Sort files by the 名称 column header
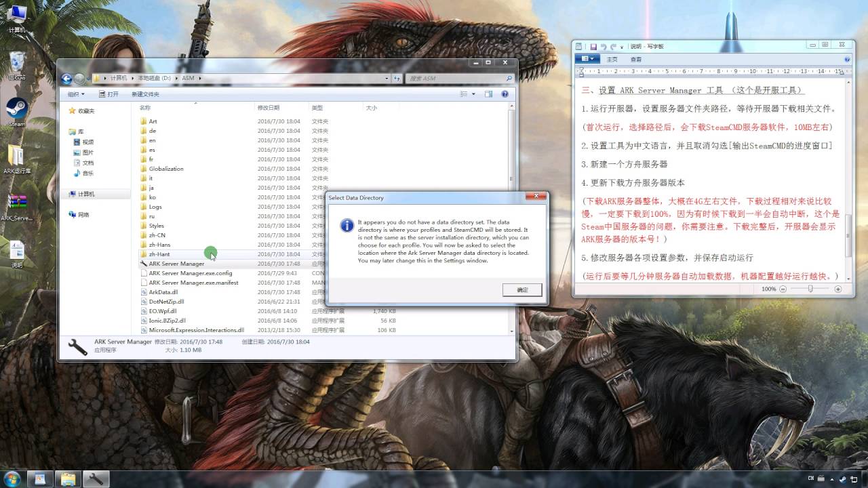This screenshot has height=488, width=868. [195, 108]
